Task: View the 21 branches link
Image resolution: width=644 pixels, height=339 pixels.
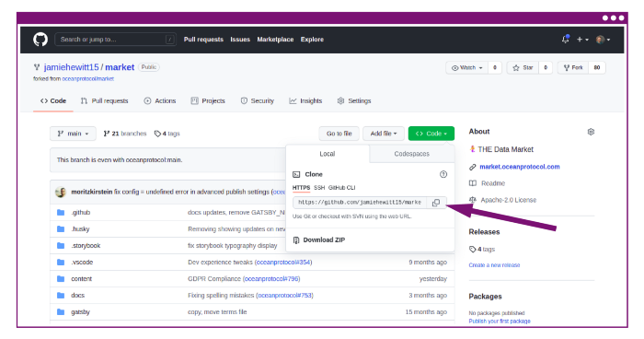Action: pyautogui.click(x=125, y=134)
